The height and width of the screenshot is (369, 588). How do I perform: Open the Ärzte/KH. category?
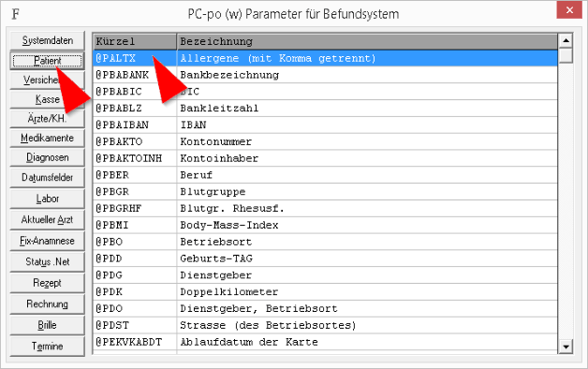(47, 119)
